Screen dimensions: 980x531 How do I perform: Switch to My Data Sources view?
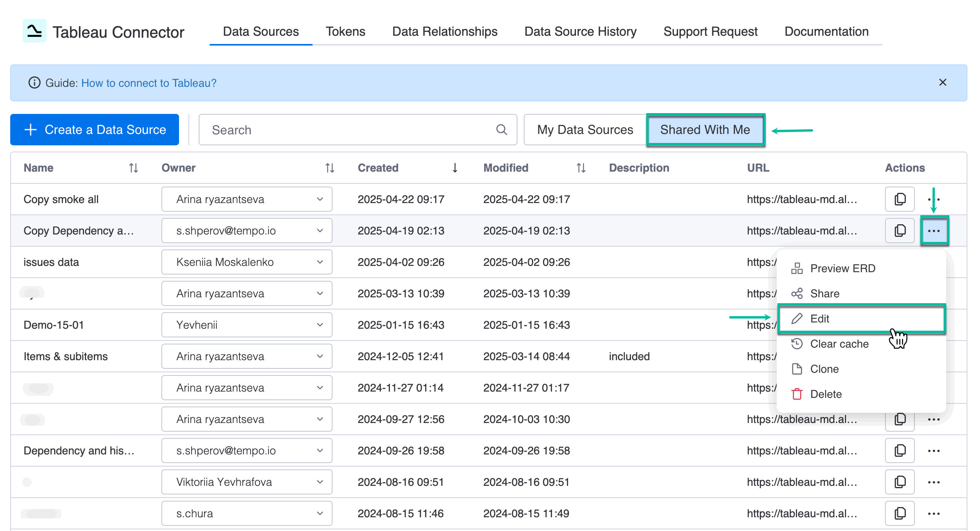(x=585, y=130)
